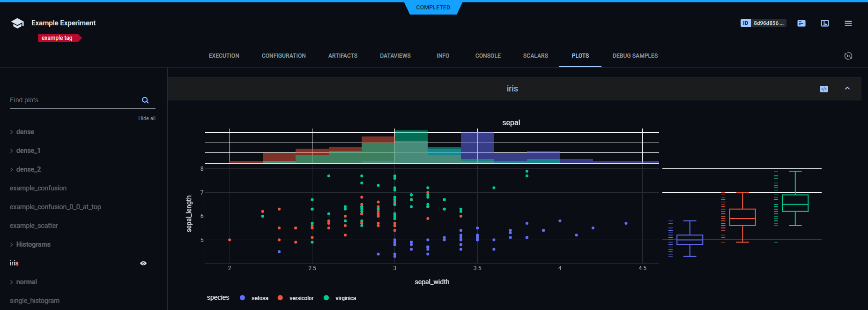The image size is (868, 310).
Task: Click the search magnifier in Find plots
Action: click(145, 100)
